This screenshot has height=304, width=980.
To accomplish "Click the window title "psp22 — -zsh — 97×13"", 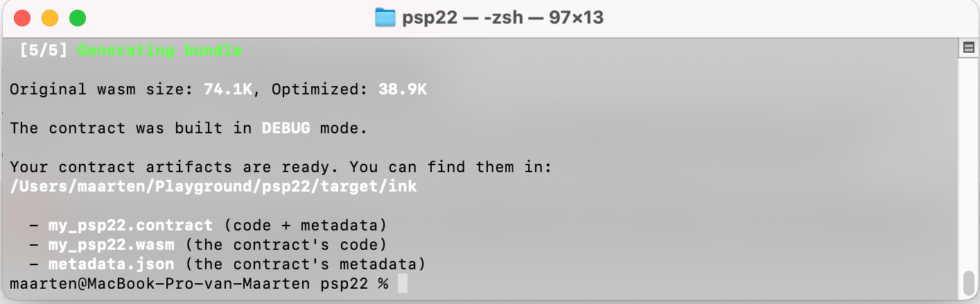I will (x=502, y=17).
